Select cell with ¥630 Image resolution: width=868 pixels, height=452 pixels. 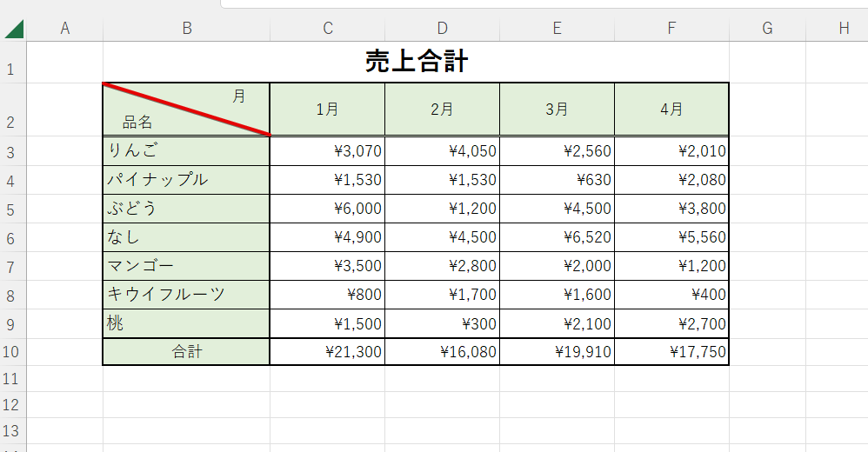(x=557, y=180)
